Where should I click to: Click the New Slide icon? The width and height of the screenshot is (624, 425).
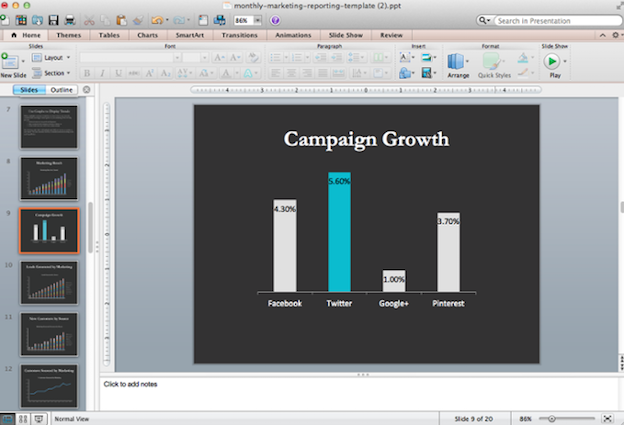pyautogui.click(x=13, y=63)
